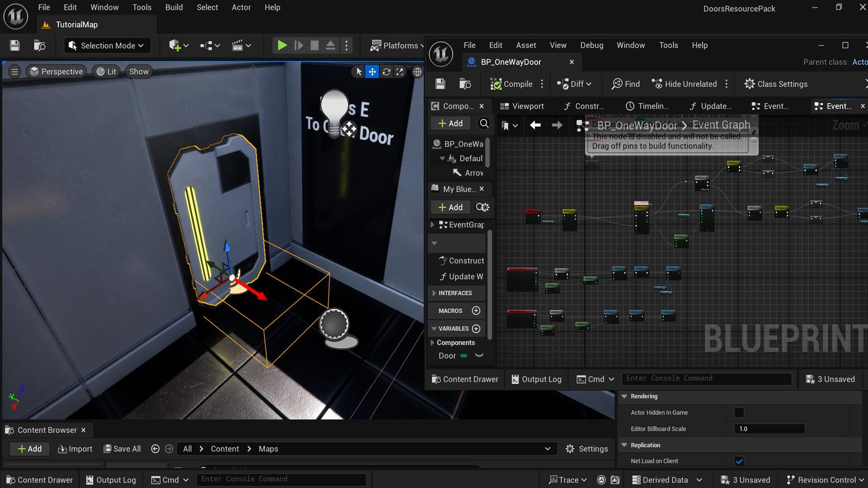The image size is (868, 488).
Task: Click Save All in the Content Browser
Action: [122, 449]
